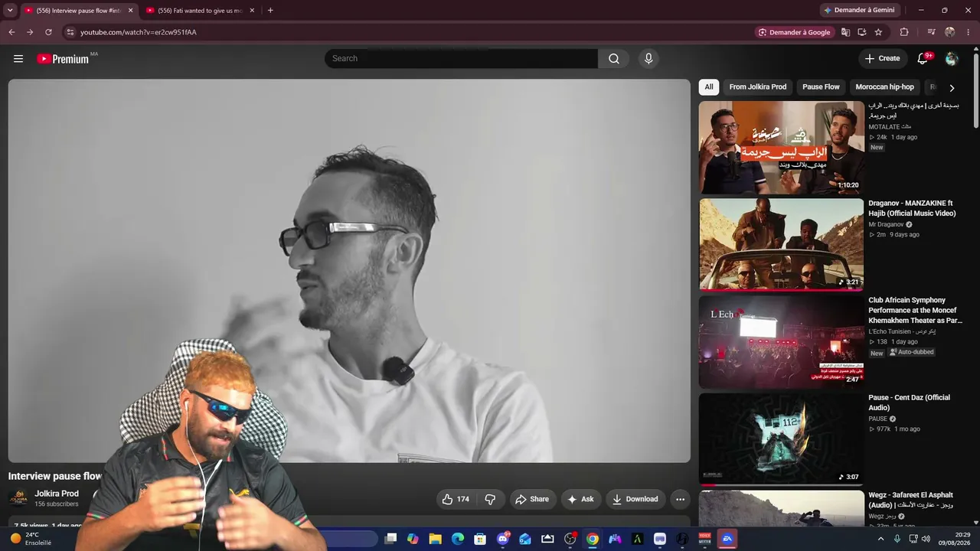Open Microsoft Store from the taskbar
Image resolution: width=980 pixels, height=551 pixels.
pyautogui.click(x=480, y=539)
